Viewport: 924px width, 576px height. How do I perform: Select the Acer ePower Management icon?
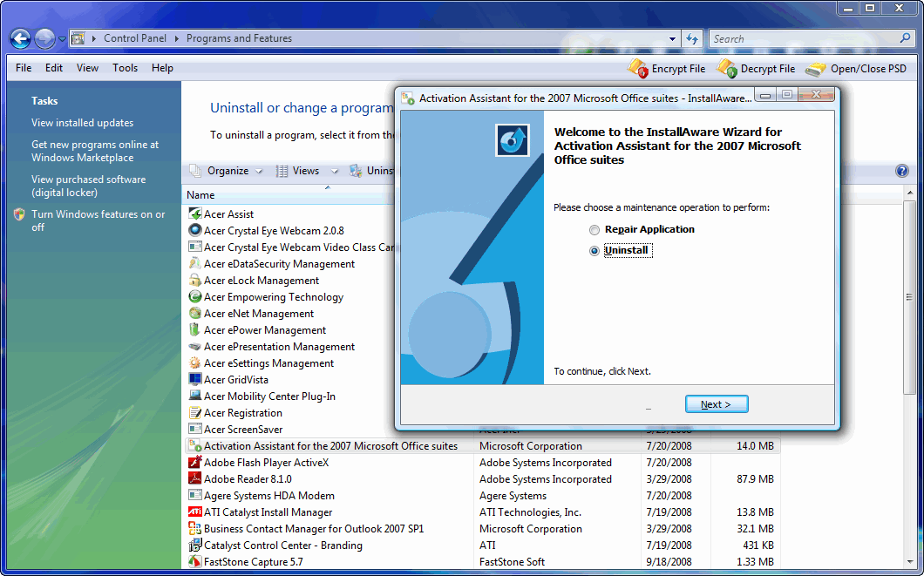pos(195,329)
